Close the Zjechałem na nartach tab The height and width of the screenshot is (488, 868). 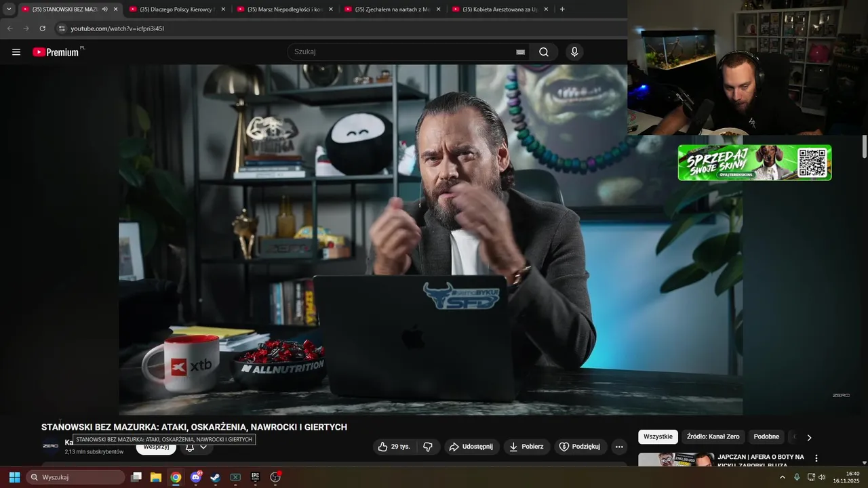click(x=438, y=9)
